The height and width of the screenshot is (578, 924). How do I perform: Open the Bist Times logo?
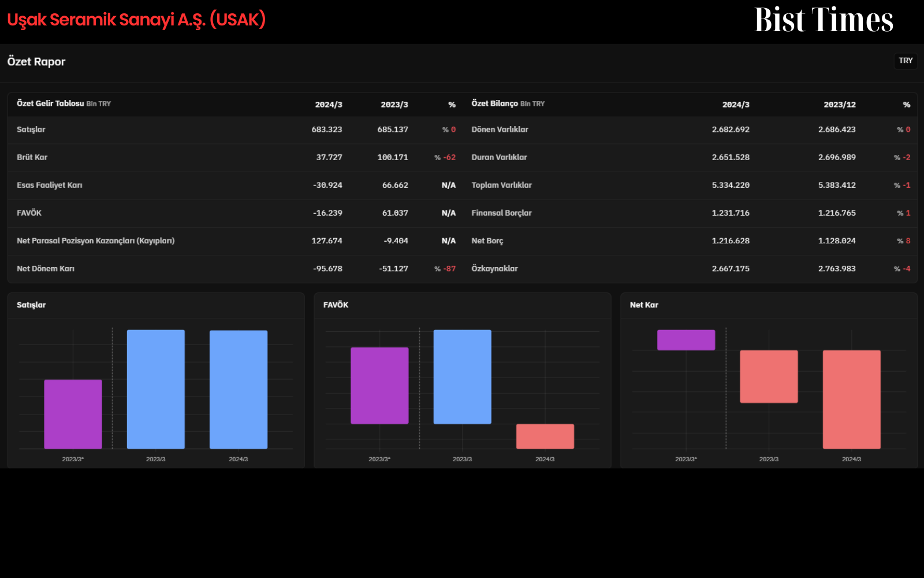pyautogui.click(x=824, y=20)
